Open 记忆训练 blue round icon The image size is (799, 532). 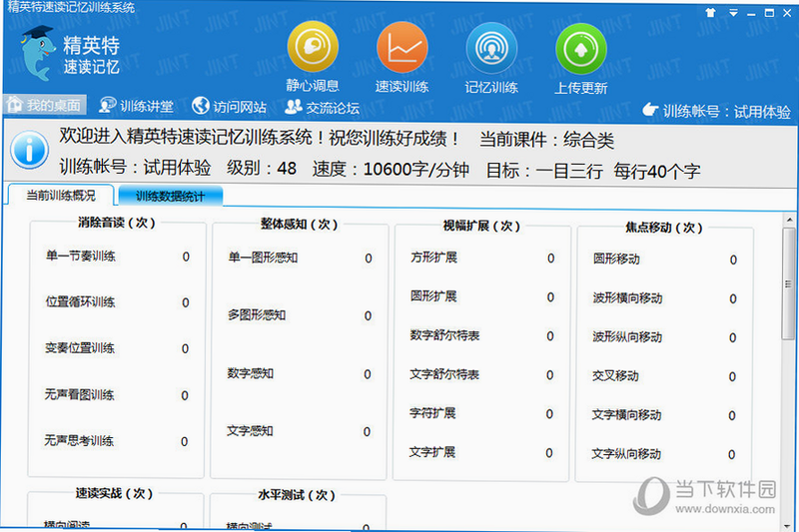click(x=491, y=48)
